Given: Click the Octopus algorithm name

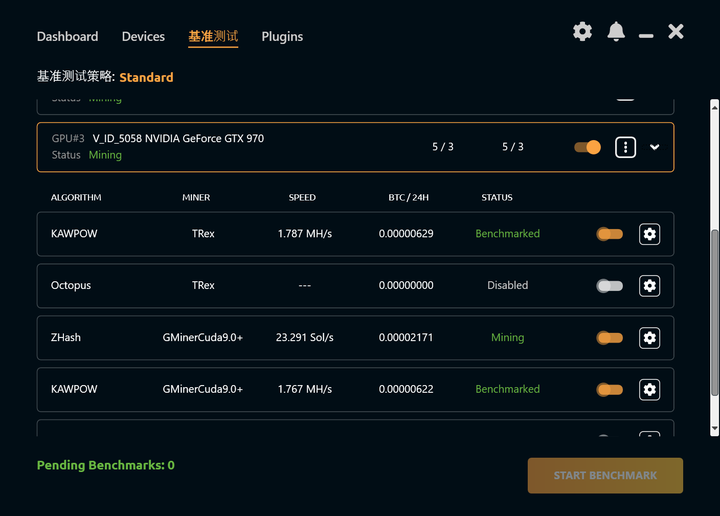Looking at the screenshot, I should [x=71, y=286].
